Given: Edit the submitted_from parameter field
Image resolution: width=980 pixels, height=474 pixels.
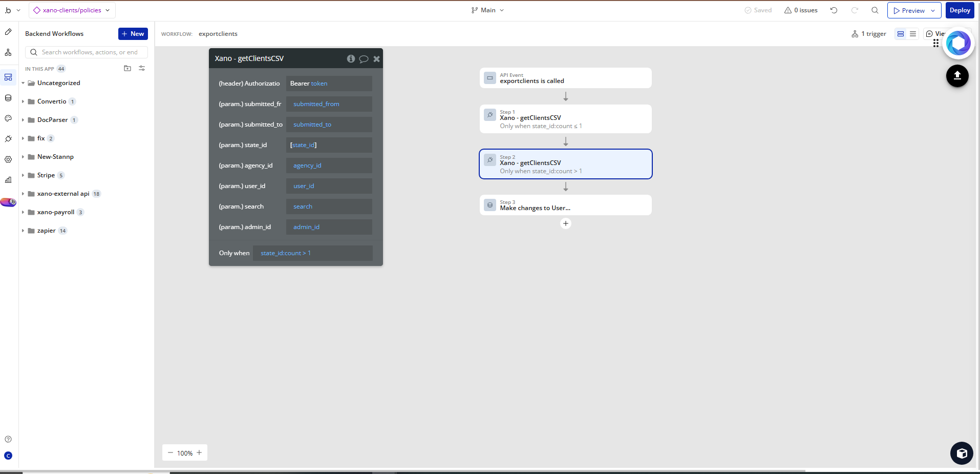Looking at the screenshot, I should tap(329, 104).
